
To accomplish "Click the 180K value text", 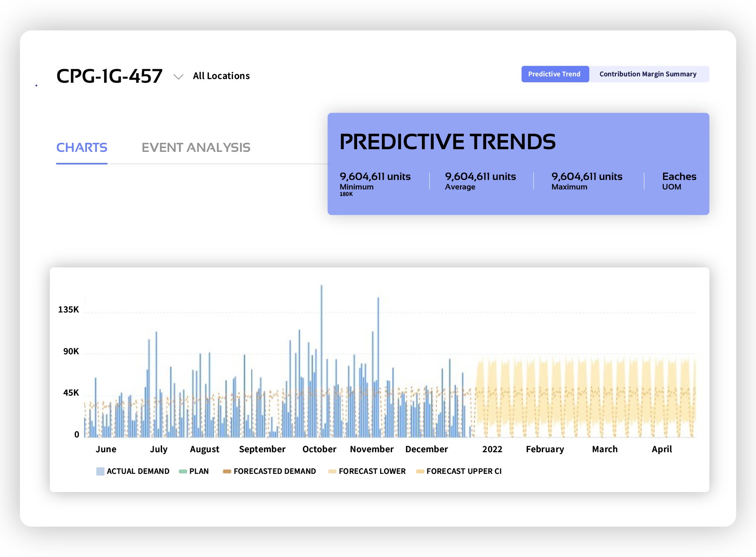I will 346,194.
